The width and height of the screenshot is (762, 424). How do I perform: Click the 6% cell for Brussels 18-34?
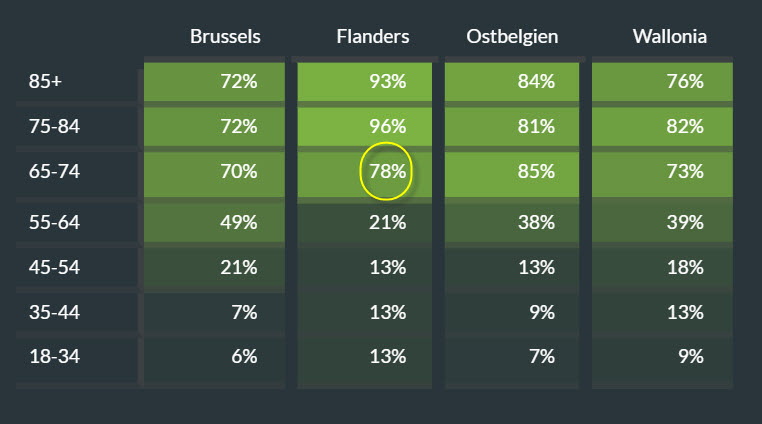coord(243,356)
